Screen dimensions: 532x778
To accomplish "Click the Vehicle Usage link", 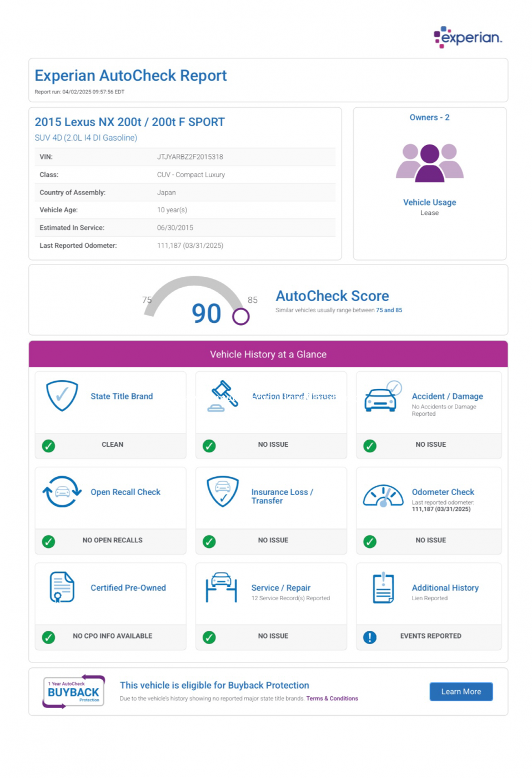I will pos(429,202).
